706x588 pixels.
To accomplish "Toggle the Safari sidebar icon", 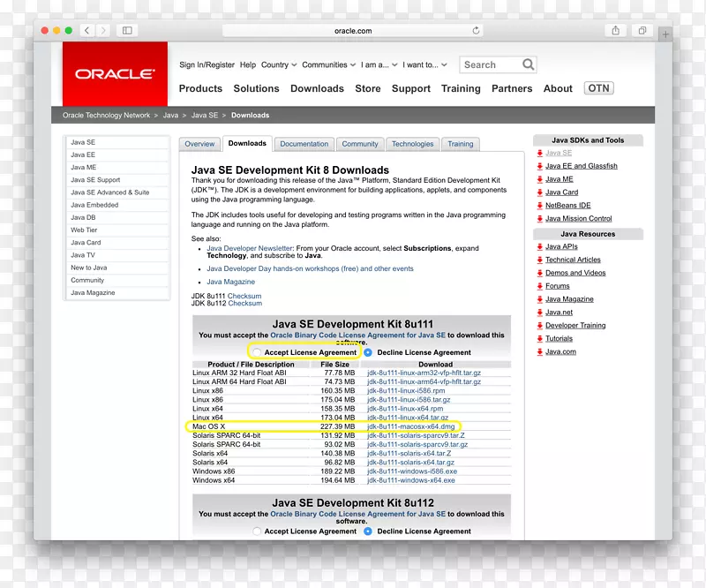I will [127, 30].
